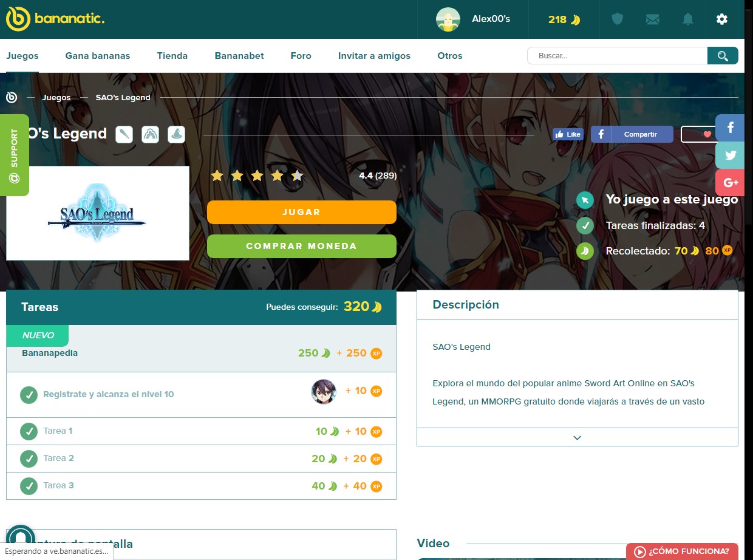Click the Tarea 3 label
This screenshot has height=560, width=753.
[x=58, y=485]
